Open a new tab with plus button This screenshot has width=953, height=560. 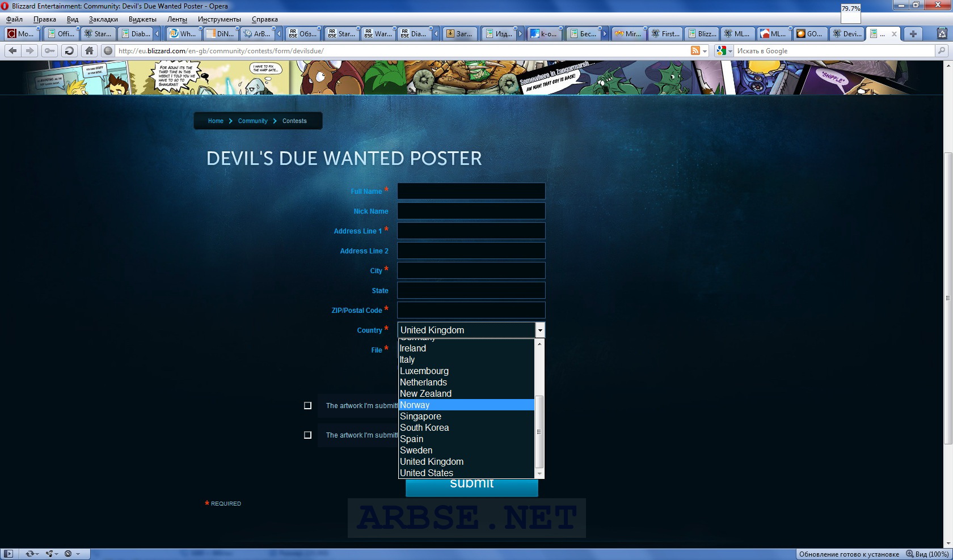(913, 34)
